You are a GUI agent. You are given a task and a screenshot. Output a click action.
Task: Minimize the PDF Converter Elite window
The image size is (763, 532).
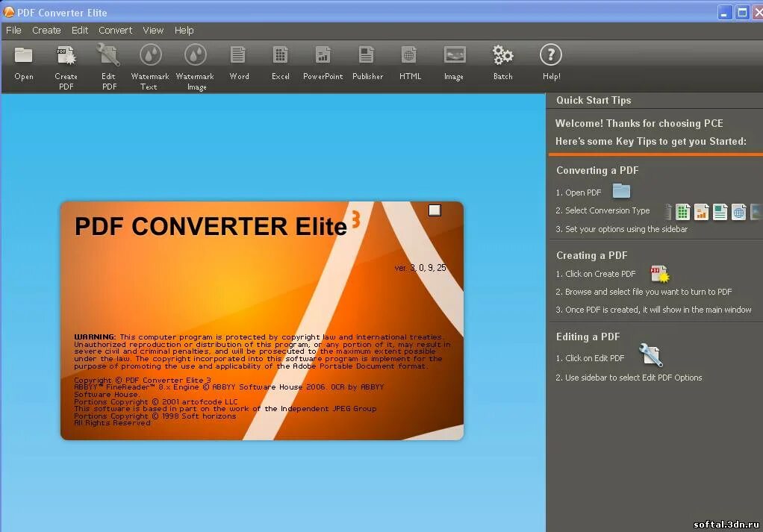click(725, 13)
